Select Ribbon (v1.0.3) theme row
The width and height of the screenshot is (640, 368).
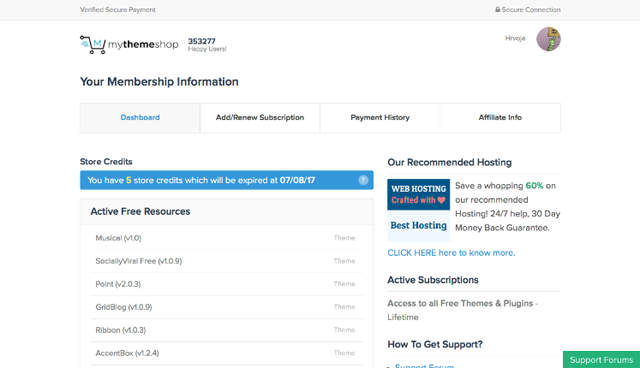pos(227,330)
